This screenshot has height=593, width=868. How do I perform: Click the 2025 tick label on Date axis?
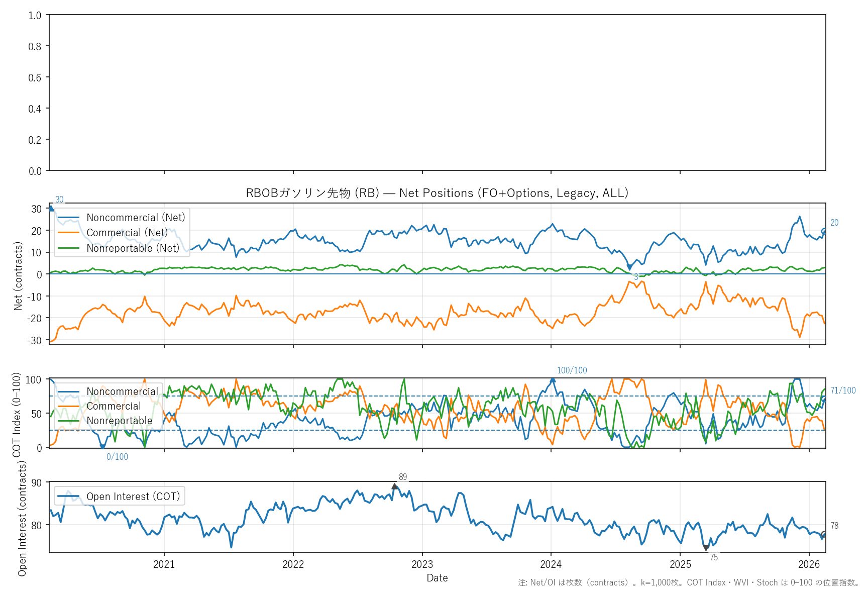click(x=680, y=564)
